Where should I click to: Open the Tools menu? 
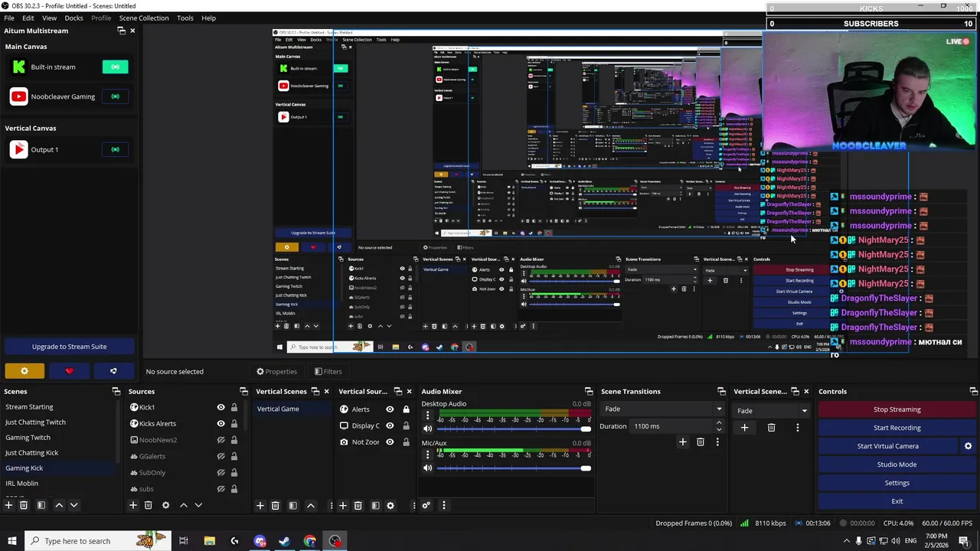[x=185, y=18]
